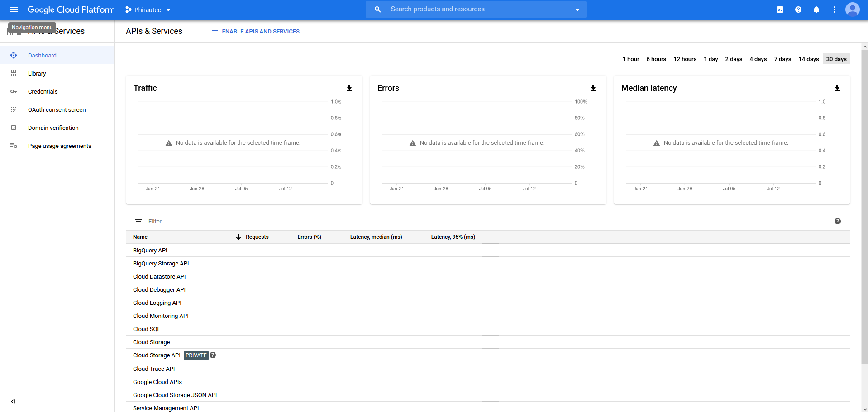Click the Credentials key icon
868x412 pixels.
click(x=14, y=91)
